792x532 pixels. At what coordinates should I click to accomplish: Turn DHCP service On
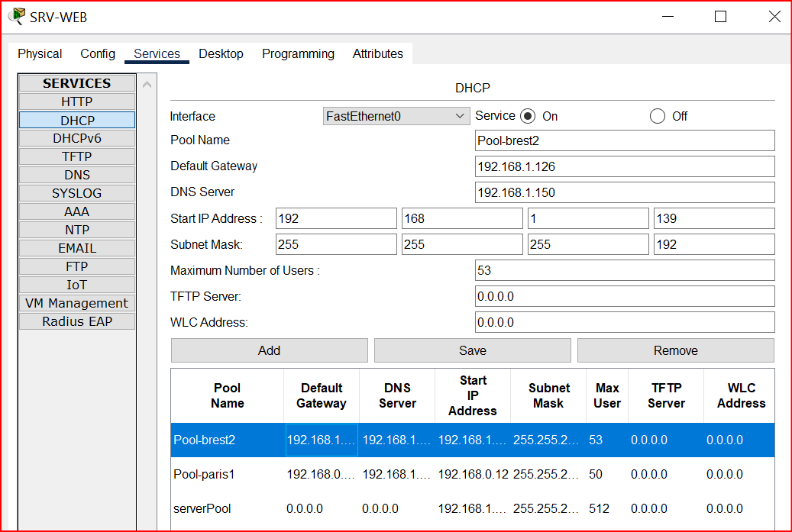pos(528,116)
